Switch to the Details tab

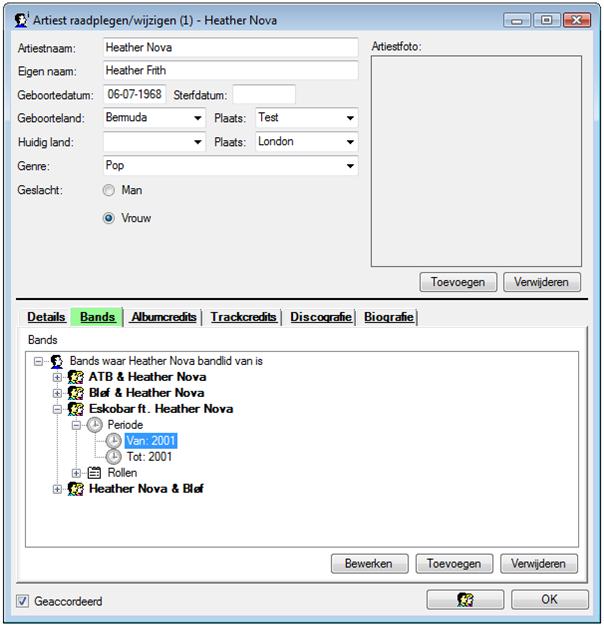click(46, 317)
